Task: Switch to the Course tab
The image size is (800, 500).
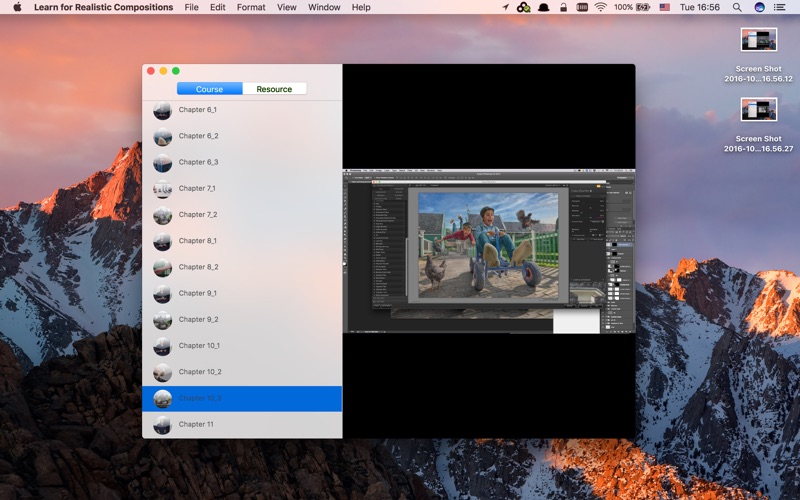Action: (209, 89)
